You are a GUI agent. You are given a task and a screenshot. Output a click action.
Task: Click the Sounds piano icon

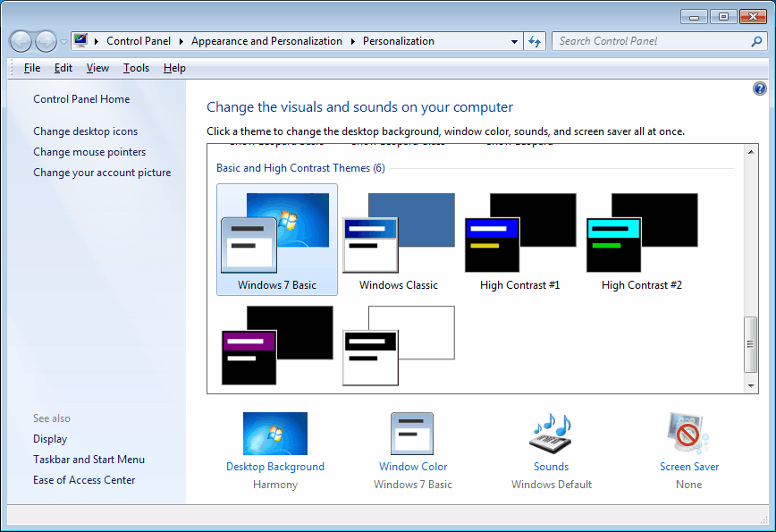[551, 434]
